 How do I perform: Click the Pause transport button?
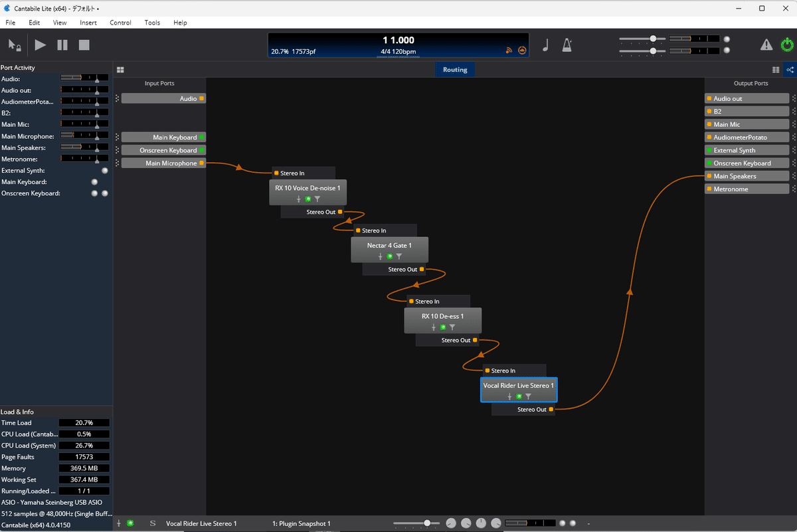62,44
